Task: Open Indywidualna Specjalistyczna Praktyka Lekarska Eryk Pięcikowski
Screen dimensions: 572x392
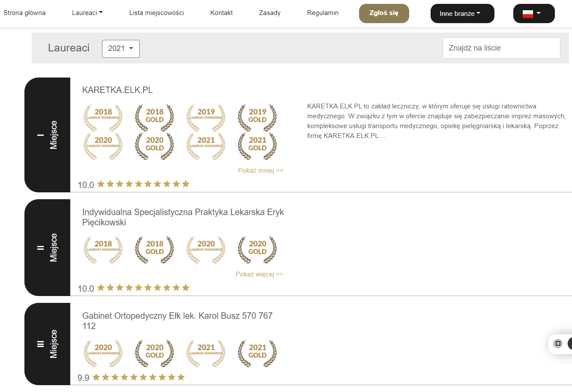Action: [x=183, y=217]
